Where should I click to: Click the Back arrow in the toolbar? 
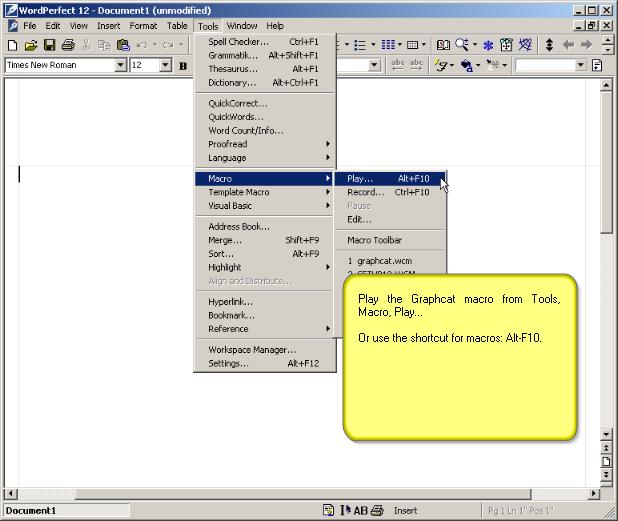click(568, 45)
